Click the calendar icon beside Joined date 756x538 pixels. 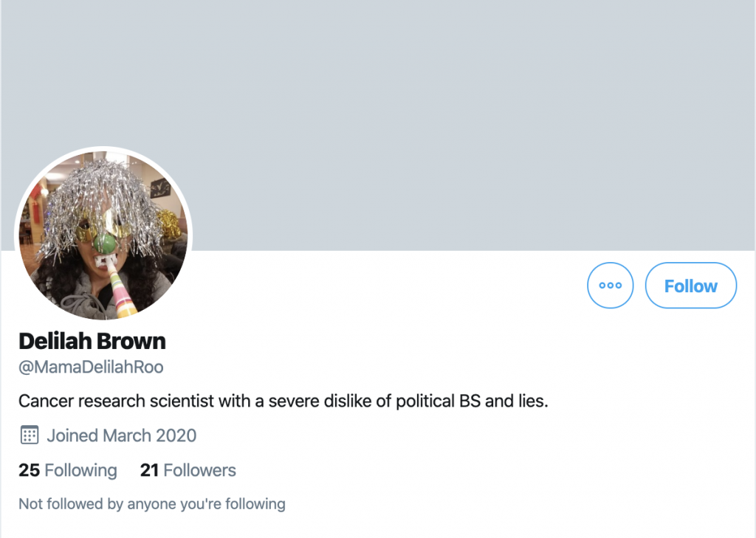point(29,435)
